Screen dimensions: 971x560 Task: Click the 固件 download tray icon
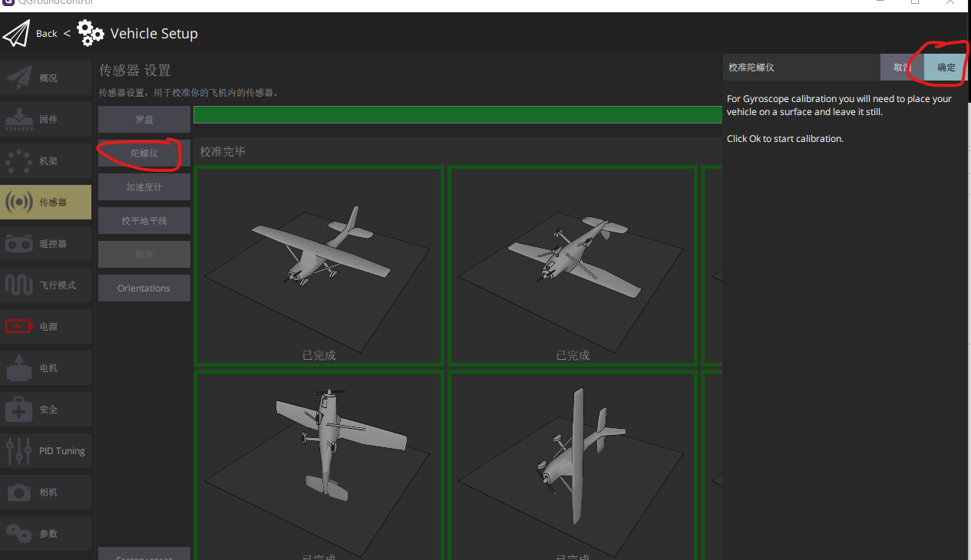(x=19, y=120)
